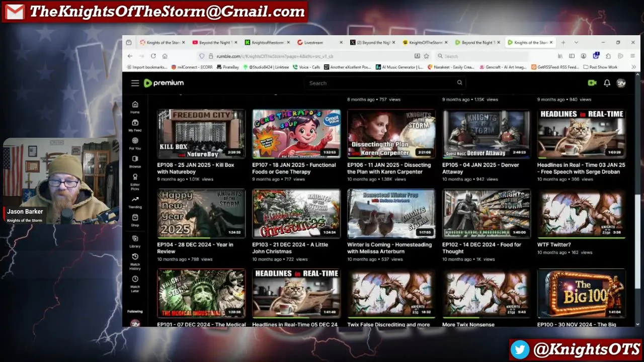
Task: Open the Gene Therapy Soup thumbnail
Action: (296, 134)
